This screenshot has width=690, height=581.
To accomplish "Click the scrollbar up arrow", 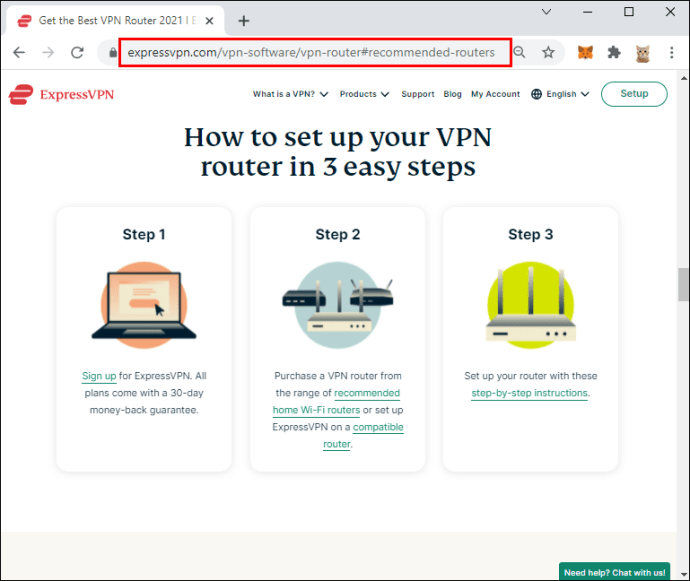I will click(683, 79).
